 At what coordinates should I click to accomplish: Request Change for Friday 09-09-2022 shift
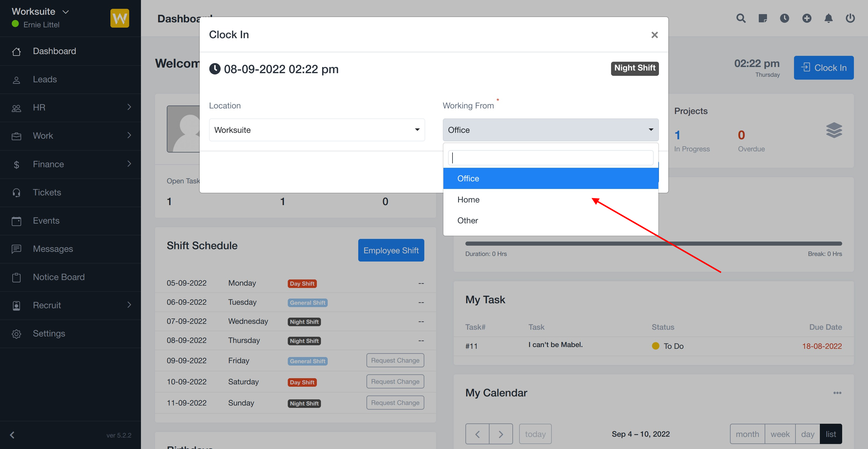[395, 360]
